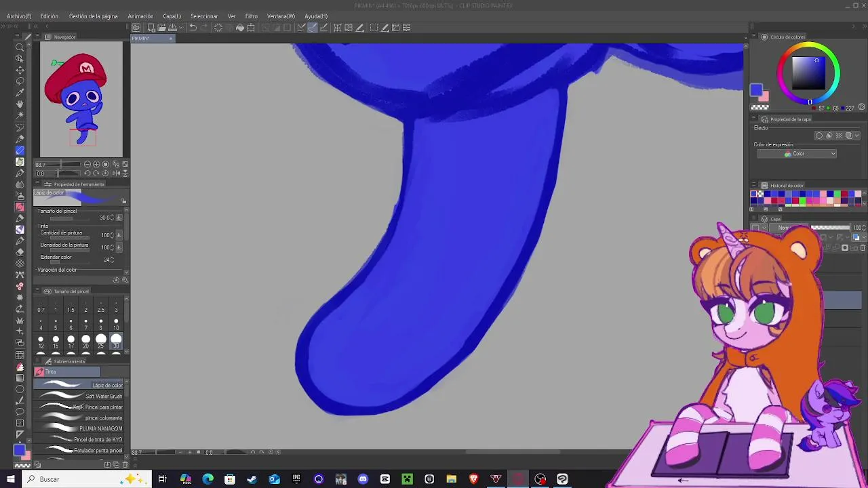Click the CLIP STUDIO launcher icon
The height and width of the screenshot is (488, 868).
136,28
